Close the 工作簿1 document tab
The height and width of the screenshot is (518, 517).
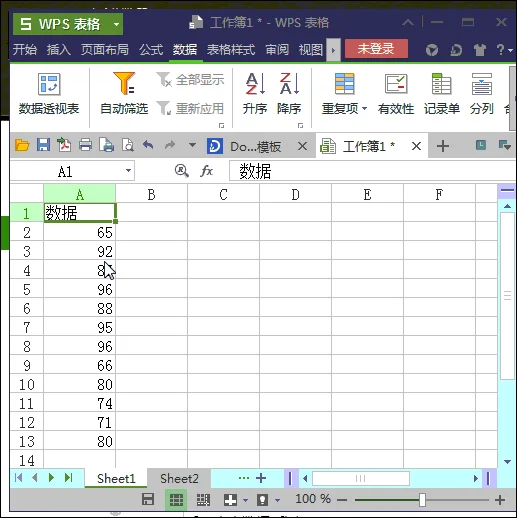point(416,146)
